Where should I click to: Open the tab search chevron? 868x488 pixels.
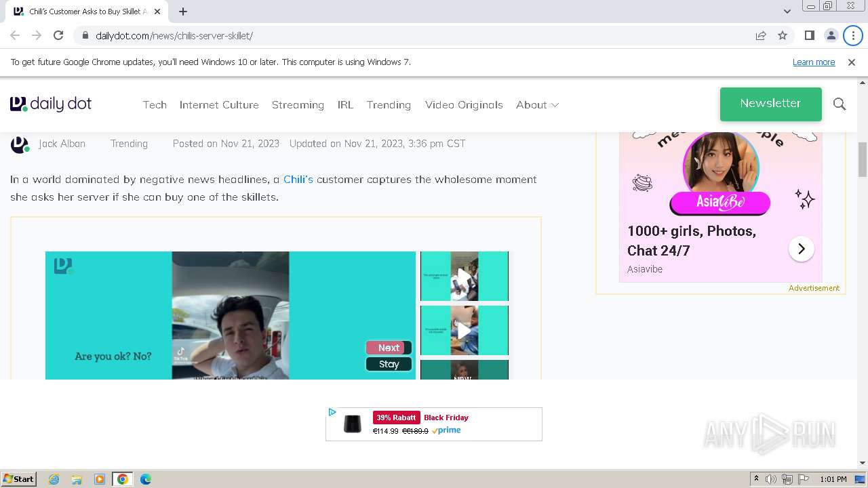(787, 12)
